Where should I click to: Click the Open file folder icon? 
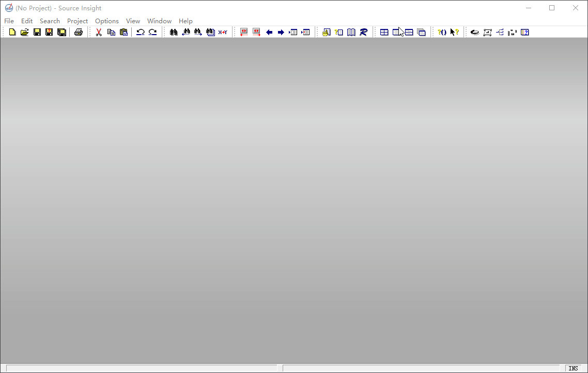pyautogui.click(x=25, y=32)
